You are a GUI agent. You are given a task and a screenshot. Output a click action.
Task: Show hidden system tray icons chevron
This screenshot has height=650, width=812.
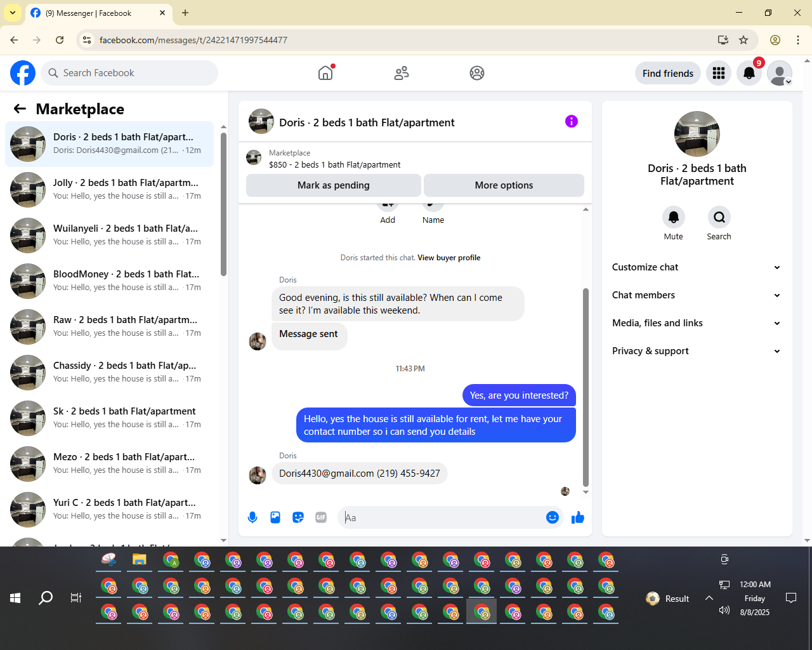(x=709, y=598)
